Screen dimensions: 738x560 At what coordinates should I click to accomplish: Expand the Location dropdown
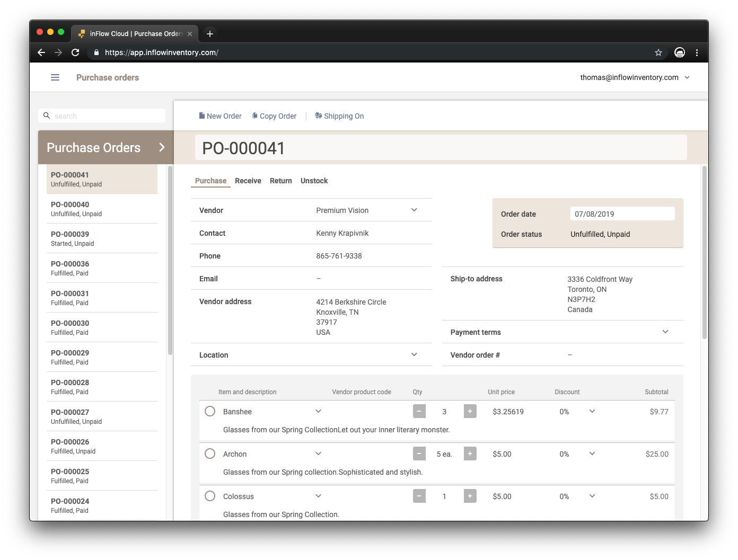(414, 354)
